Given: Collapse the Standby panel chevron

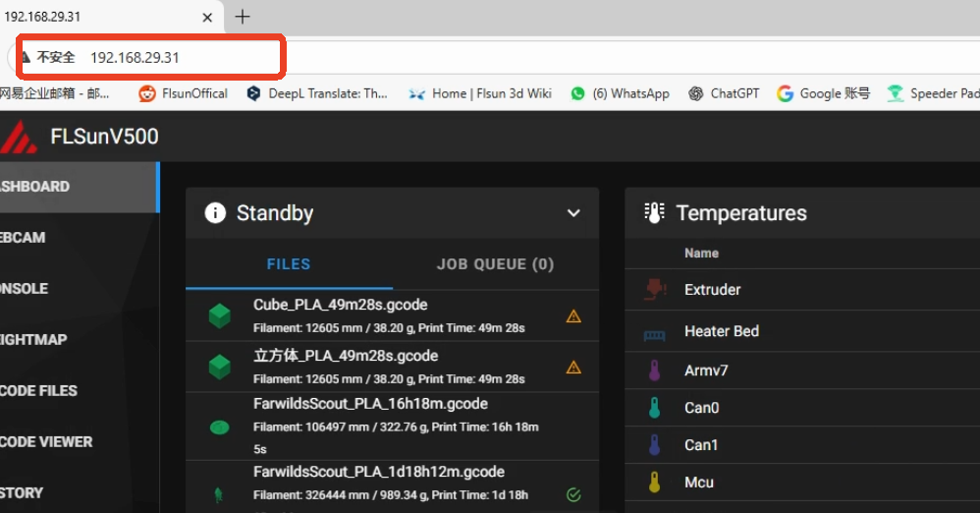Looking at the screenshot, I should [573, 213].
